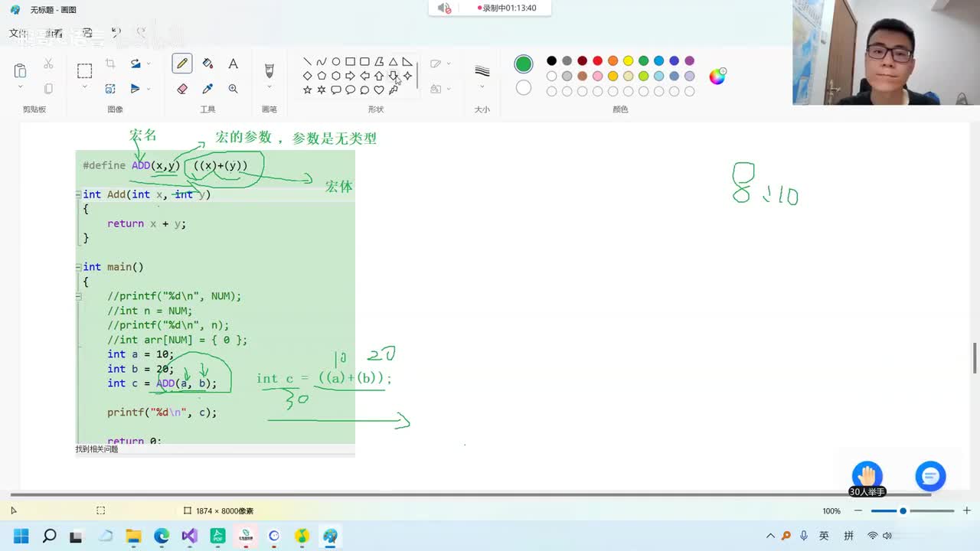Choose the curve shape

[x=322, y=62]
